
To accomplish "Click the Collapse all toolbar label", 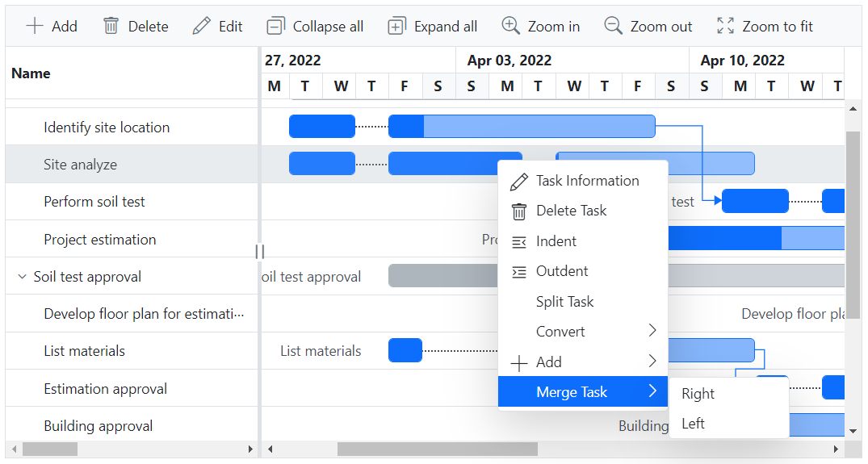I will point(328,27).
